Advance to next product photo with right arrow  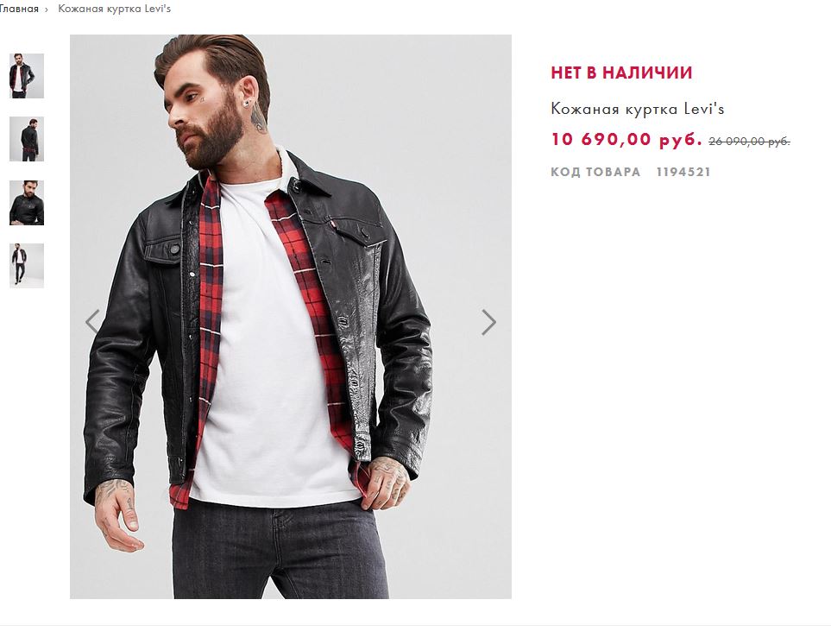pos(488,322)
